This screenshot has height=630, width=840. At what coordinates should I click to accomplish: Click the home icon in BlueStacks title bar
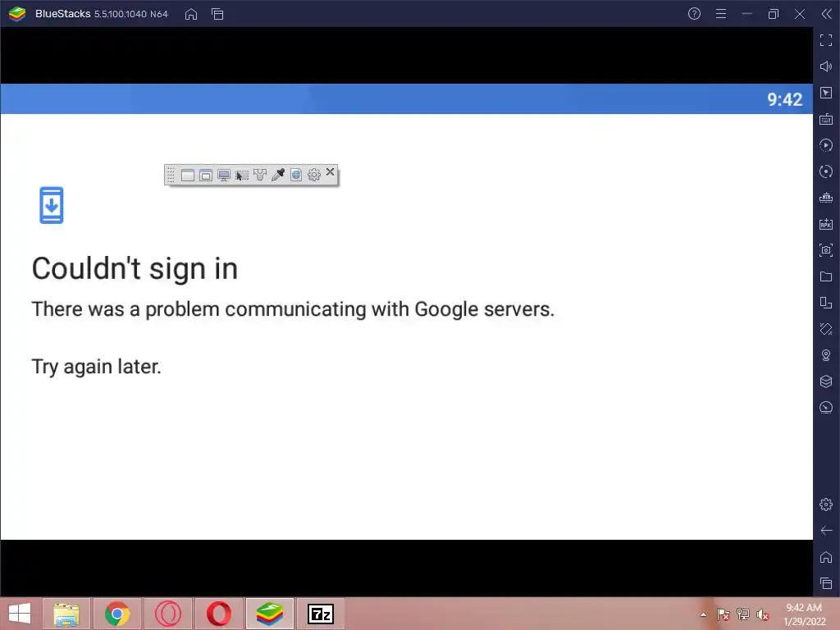tap(190, 14)
